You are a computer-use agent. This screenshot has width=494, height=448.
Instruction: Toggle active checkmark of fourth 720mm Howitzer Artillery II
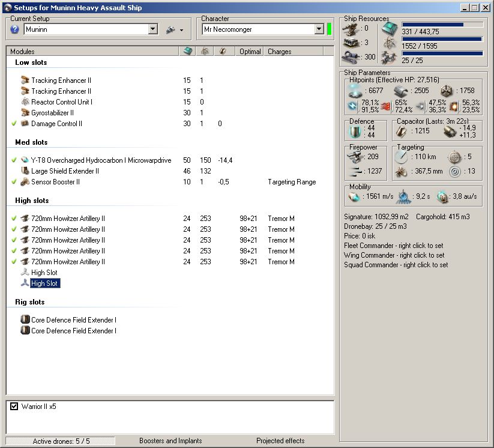tap(14, 250)
